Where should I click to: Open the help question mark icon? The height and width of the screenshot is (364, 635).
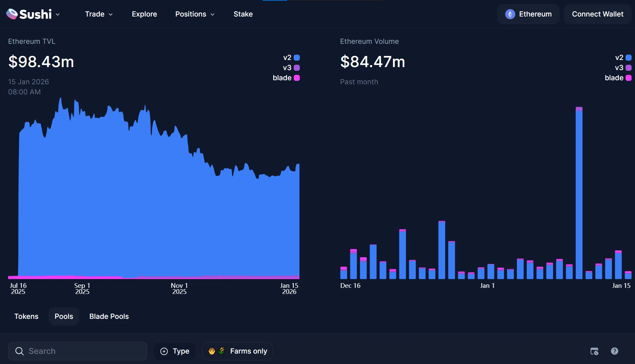pyautogui.click(x=614, y=351)
